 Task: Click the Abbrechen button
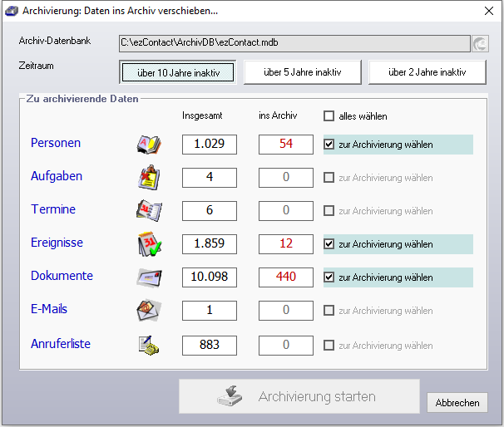pos(457,403)
